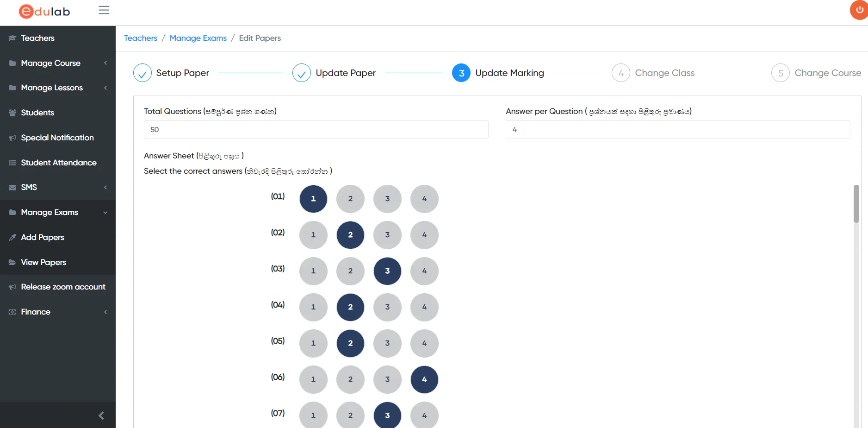868x428 pixels.
Task: Click the Student Attendance list icon
Action: pos(12,163)
